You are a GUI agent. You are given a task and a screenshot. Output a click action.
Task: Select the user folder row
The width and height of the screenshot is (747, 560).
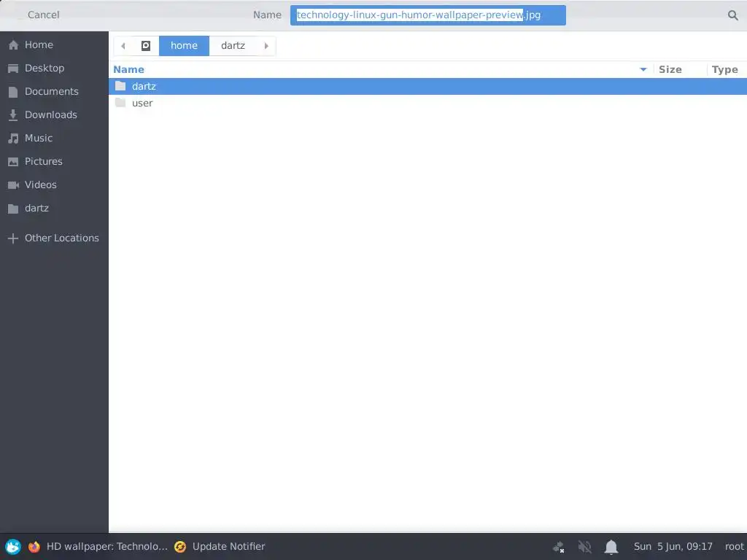[427, 103]
